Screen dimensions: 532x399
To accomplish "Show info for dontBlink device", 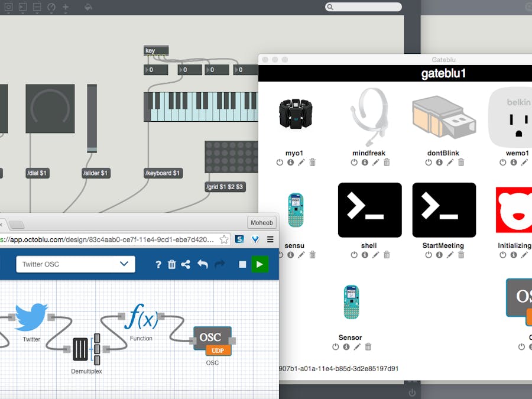I will (x=439, y=163).
